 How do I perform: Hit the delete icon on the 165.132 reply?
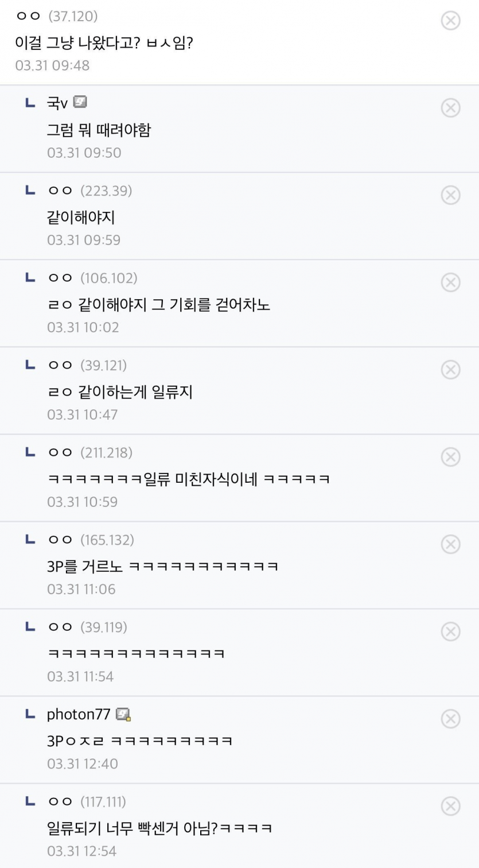pos(450,544)
